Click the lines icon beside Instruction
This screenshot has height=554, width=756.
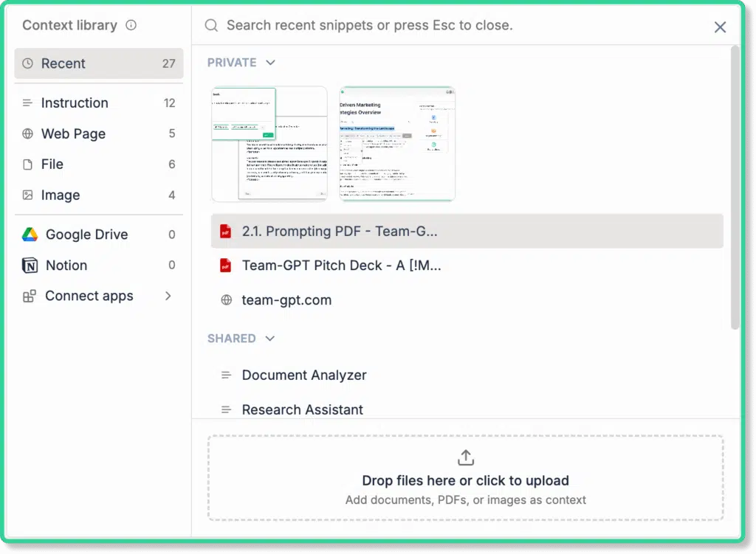[27, 103]
